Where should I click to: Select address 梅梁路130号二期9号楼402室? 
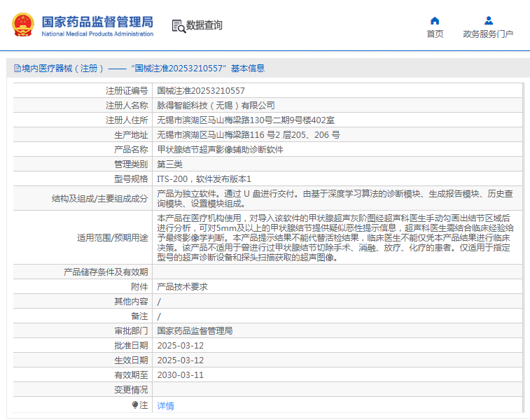(x=246, y=120)
